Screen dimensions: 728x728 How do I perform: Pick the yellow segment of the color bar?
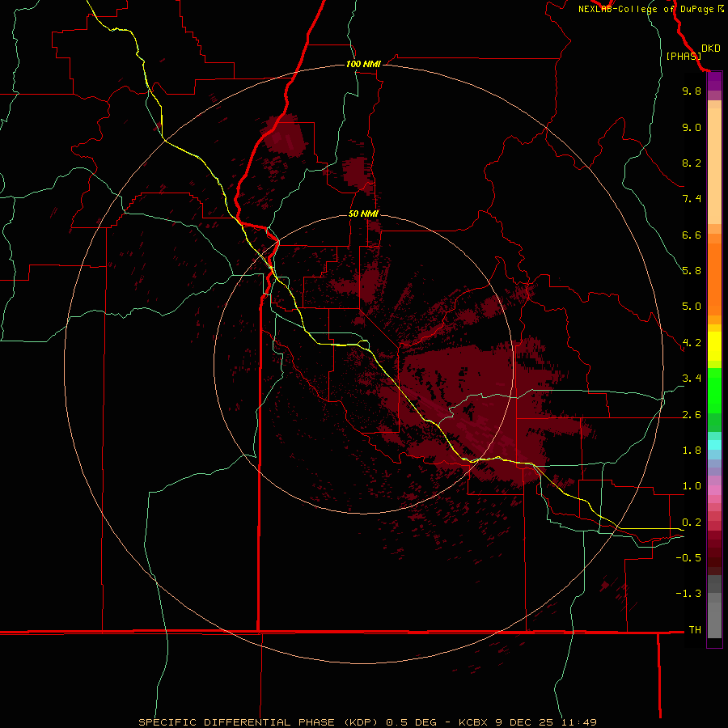coord(714,346)
